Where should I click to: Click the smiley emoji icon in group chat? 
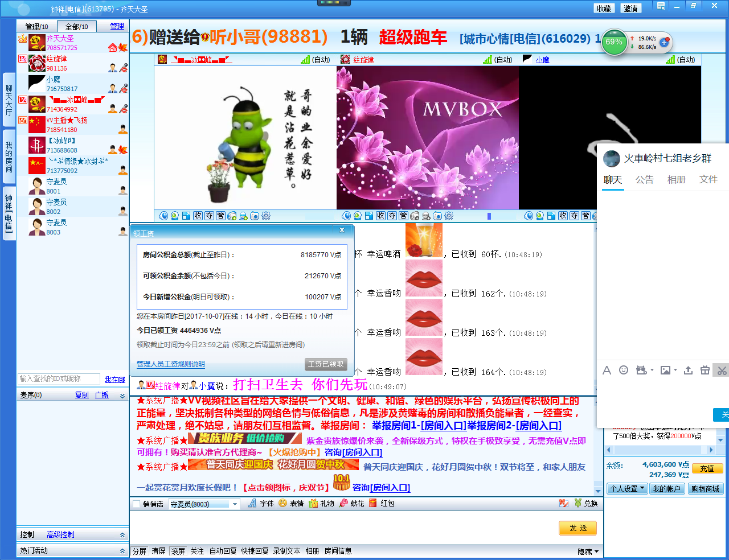[624, 370]
